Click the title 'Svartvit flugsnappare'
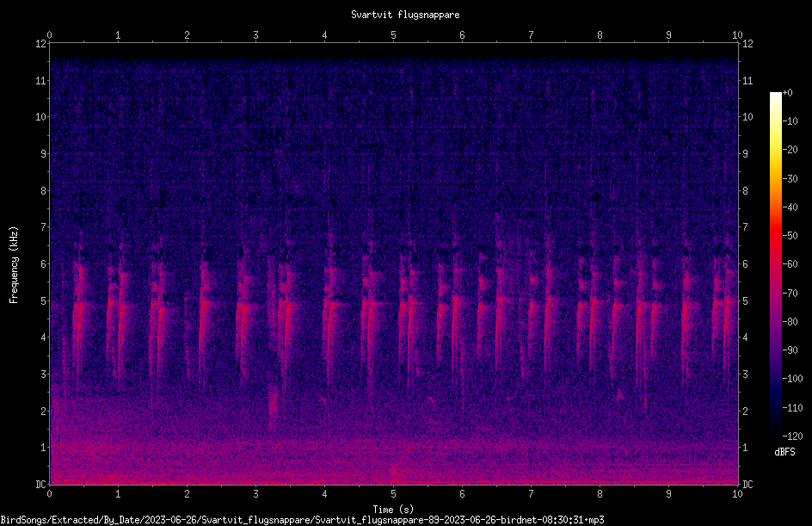 (405, 15)
